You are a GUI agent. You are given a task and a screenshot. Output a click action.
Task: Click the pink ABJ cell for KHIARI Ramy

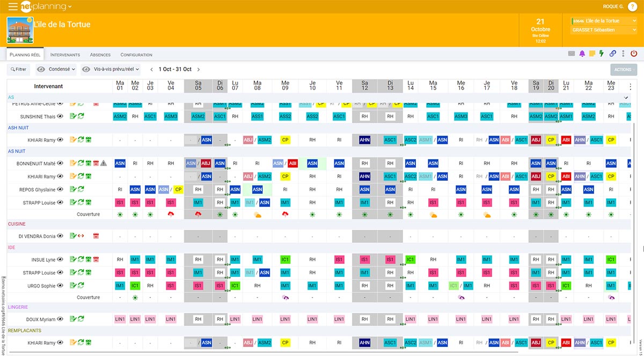click(248, 139)
